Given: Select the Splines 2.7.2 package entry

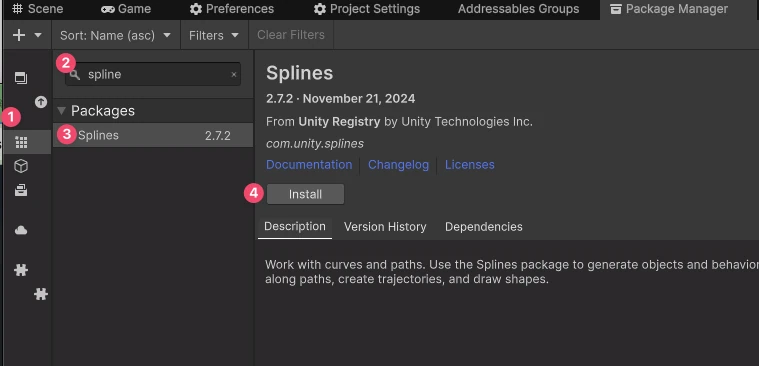Looking at the screenshot, I should tap(153, 135).
